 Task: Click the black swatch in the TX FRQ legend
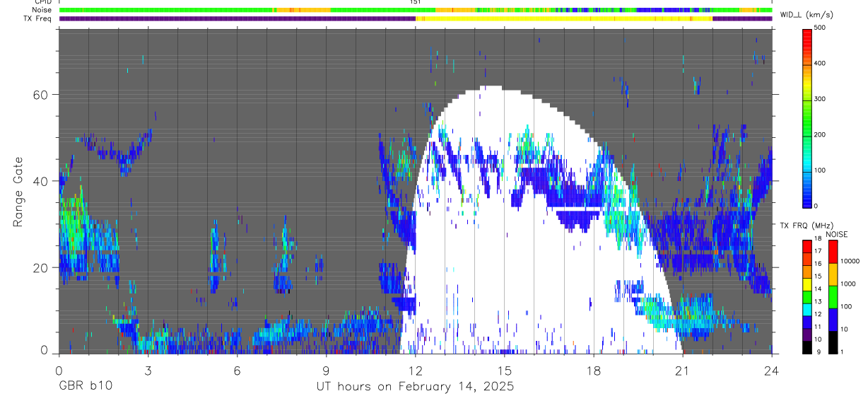(x=807, y=346)
